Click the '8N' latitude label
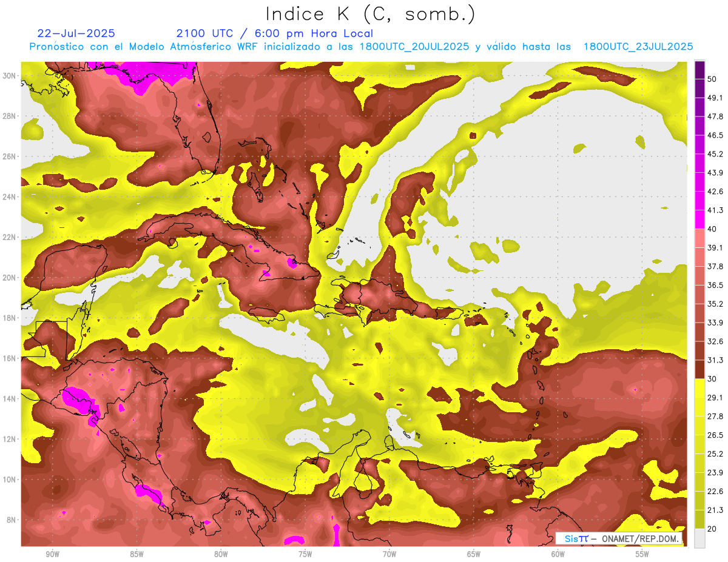728x562 pixels. 11,520
